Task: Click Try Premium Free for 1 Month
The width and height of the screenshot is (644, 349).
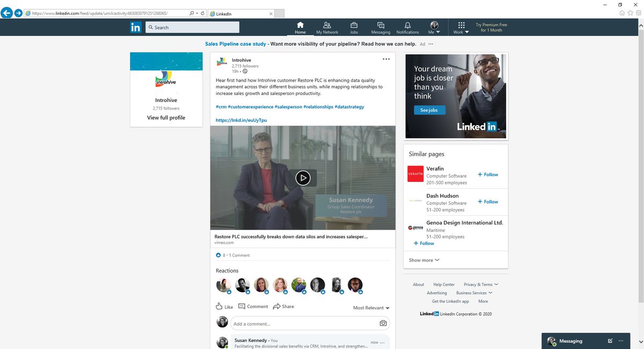Action: (x=491, y=27)
